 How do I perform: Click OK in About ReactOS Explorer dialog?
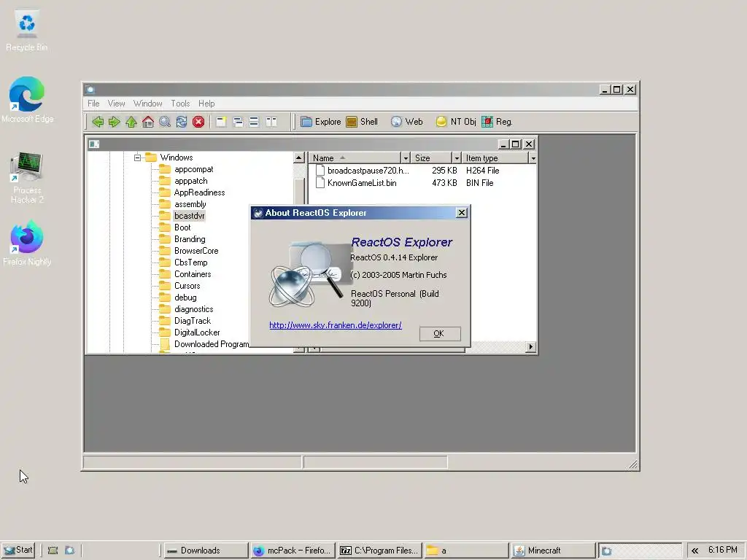(440, 334)
